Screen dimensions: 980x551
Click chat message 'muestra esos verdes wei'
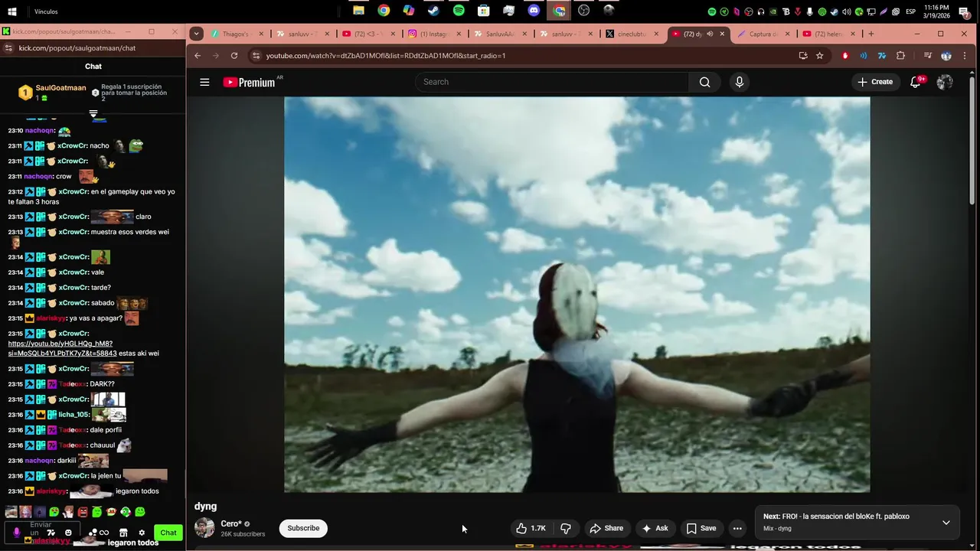tap(129, 232)
